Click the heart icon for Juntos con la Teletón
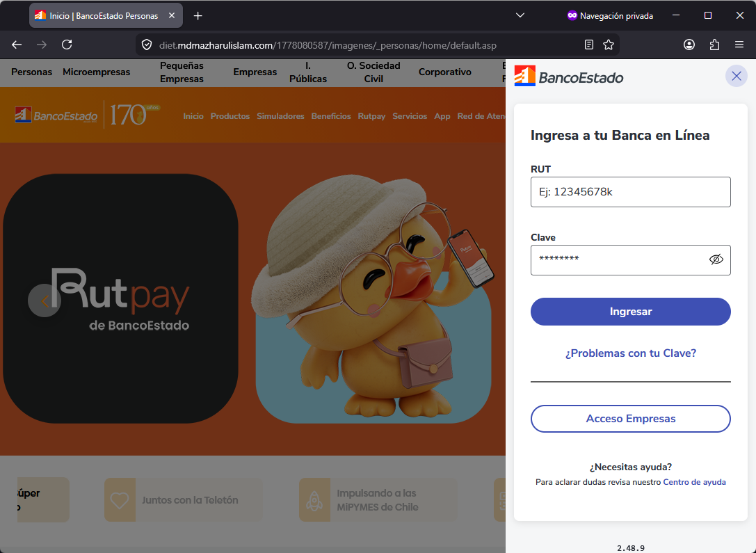The width and height of the screenshot is (756, 553). pyautogui.click(x=120, y=500)
